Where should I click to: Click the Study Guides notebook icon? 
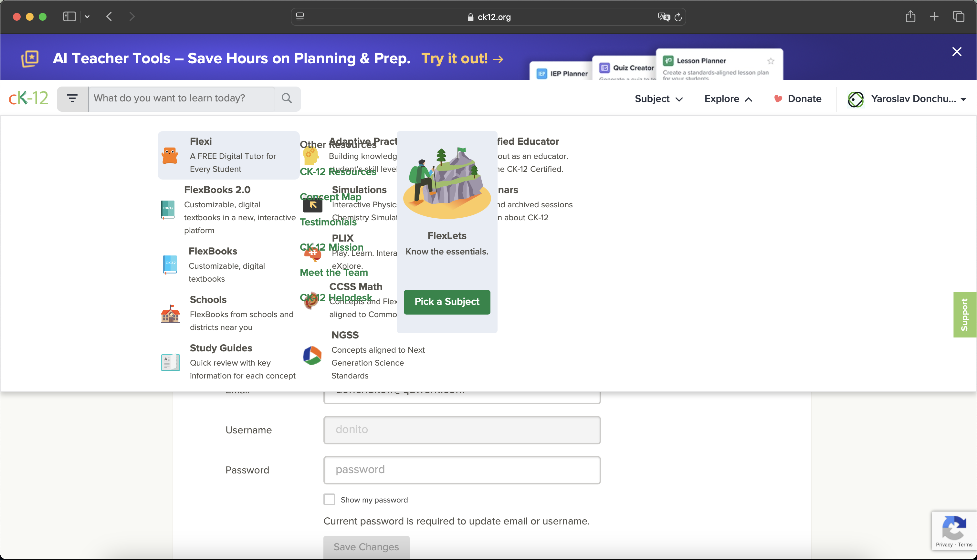[x=170, y=362]
